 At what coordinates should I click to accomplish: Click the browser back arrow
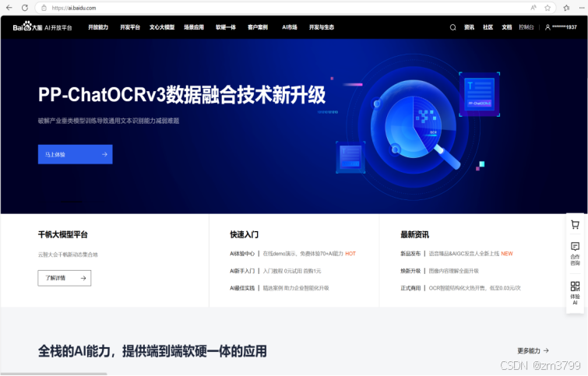click(x=9, y=8)
